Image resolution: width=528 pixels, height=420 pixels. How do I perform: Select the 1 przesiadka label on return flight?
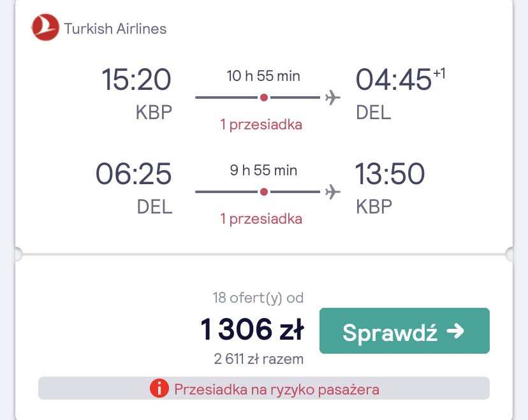261,219
